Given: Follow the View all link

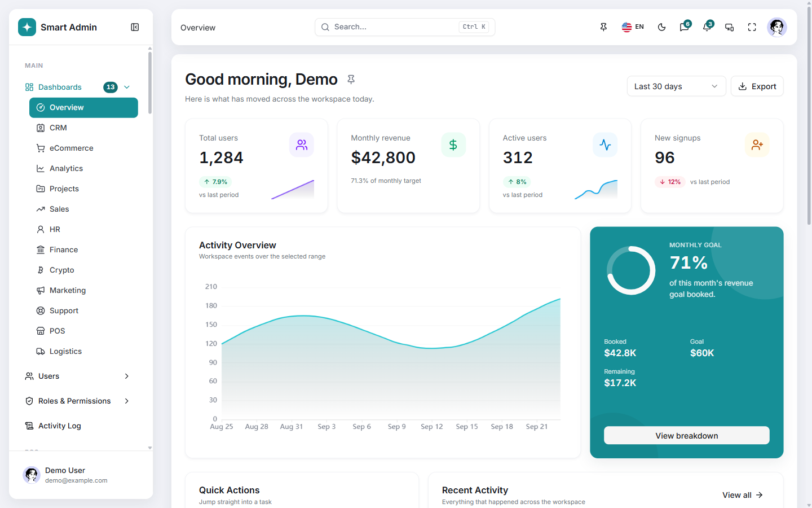Looking at the screenshot, I should 743,495.
